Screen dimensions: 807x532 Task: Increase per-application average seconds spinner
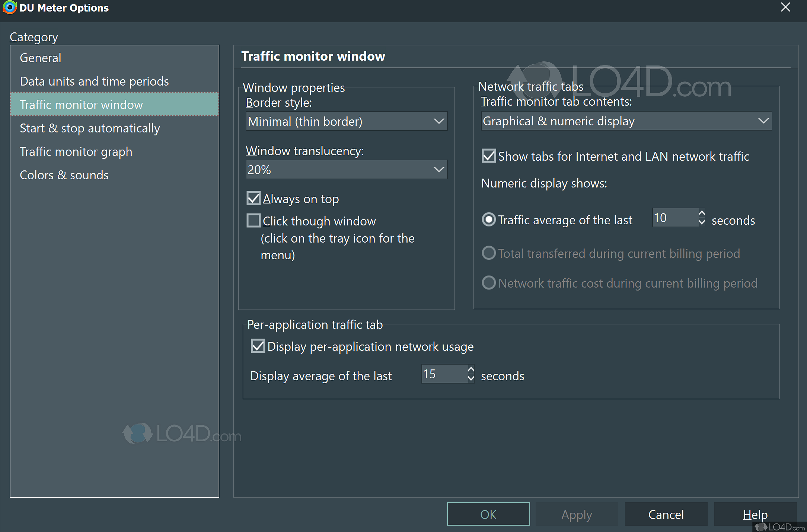click(471, 370)
